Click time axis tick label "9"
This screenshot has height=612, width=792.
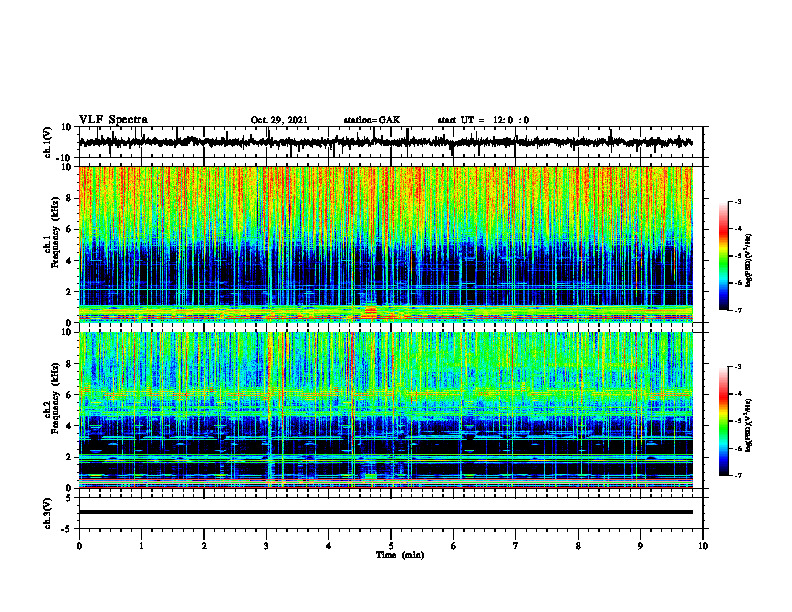click(x=640, y=546)
